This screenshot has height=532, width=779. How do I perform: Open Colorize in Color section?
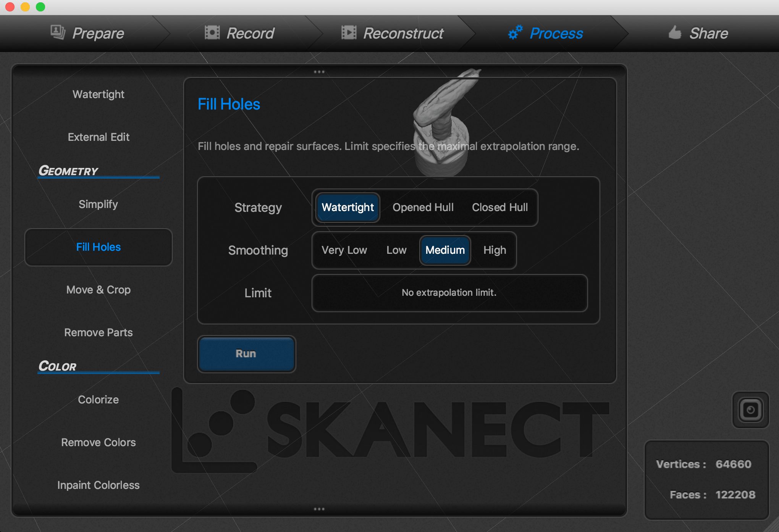point(99,400)
